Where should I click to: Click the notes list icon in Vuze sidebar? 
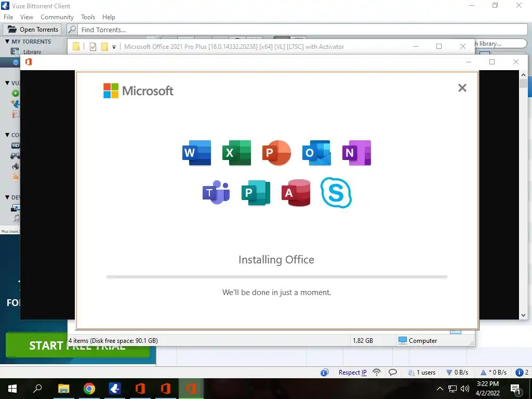click(16, 114)
